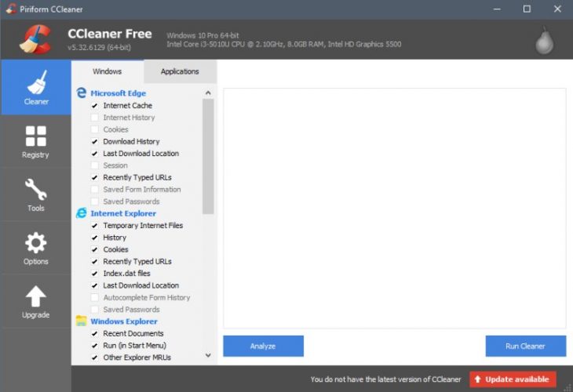Uncheck Internet Explorer Cookies checkbox
573x392 pixels.
click(95, 249)
